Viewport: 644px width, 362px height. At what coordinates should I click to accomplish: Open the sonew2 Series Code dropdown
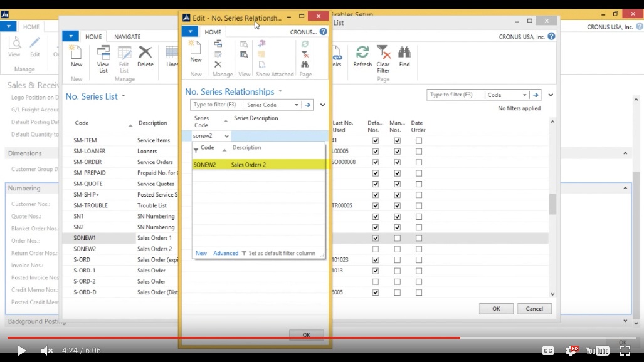226,135
